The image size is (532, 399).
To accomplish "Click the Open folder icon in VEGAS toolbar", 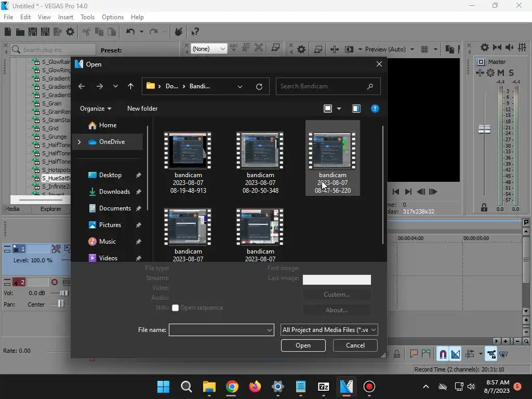I will (20, 32).
